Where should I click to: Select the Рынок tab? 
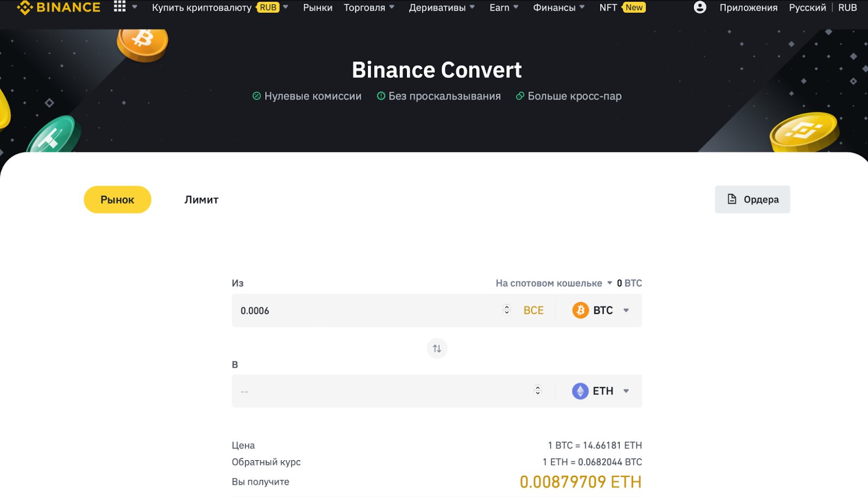(x=117, y=199)
